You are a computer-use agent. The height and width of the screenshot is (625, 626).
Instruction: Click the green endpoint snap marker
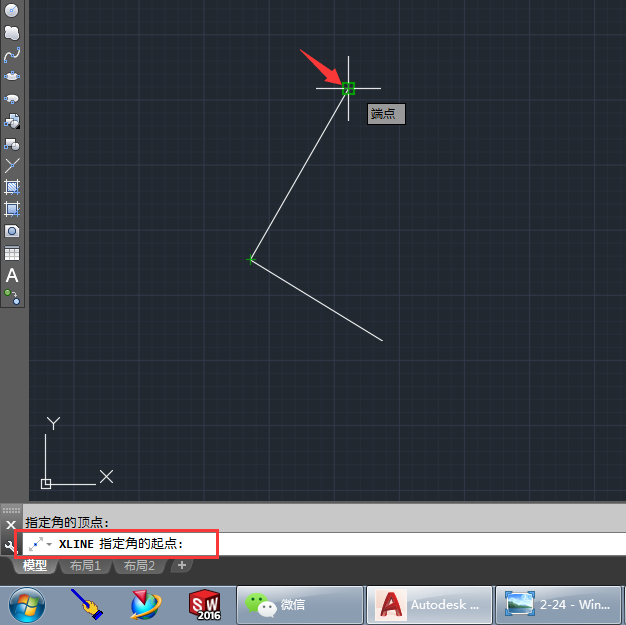348,88
